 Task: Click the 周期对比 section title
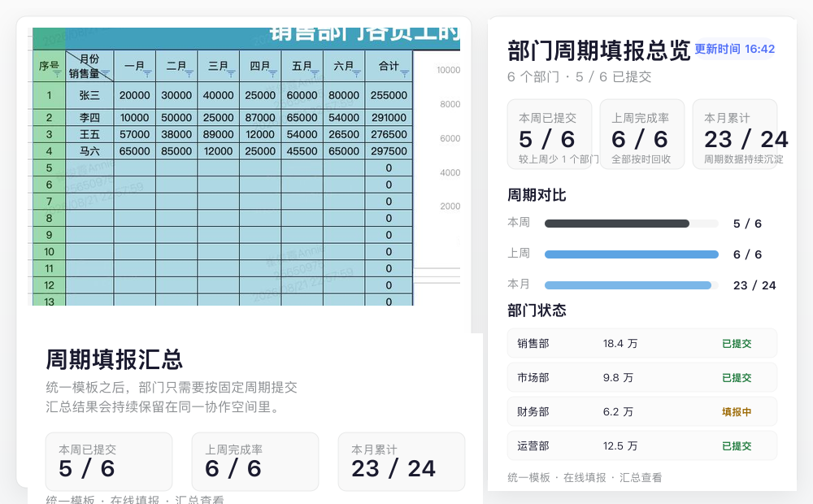click(537, 195)
